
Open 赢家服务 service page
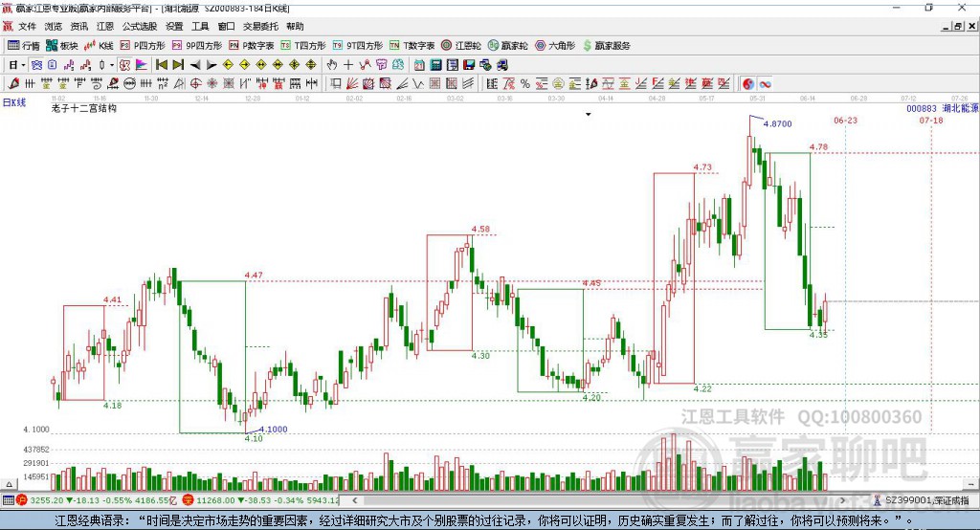coord(606,46)
